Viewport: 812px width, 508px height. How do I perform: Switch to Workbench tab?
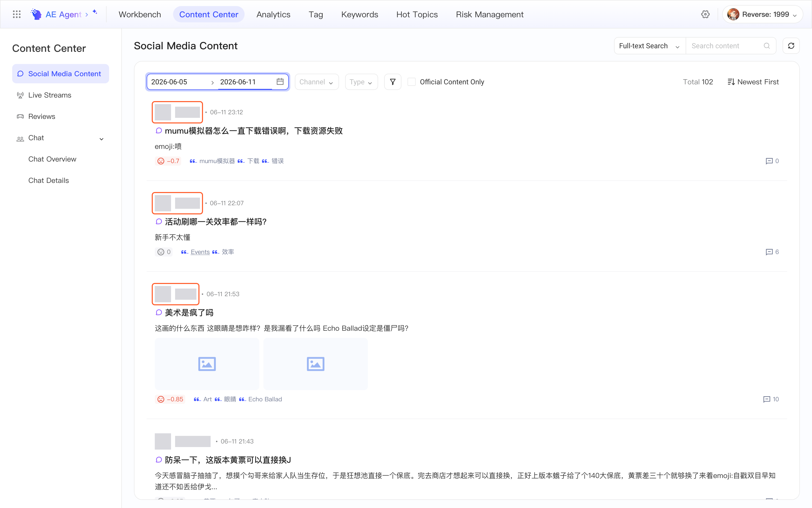click(x=140, y=14)
